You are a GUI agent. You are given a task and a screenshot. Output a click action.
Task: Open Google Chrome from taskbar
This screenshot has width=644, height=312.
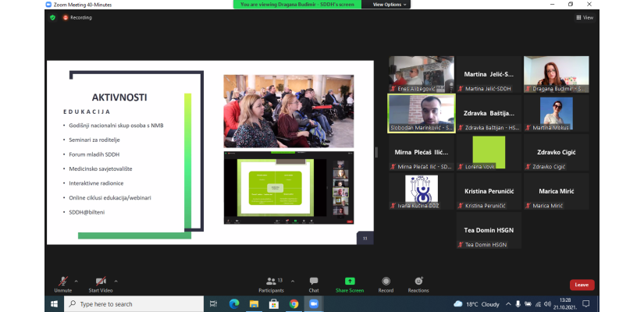pyautogui.click(x=294, y=304)
